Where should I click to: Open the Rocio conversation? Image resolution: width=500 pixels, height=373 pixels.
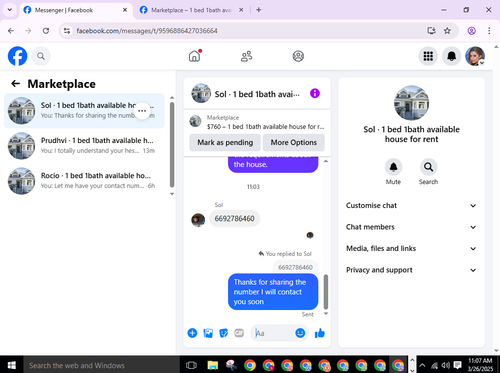(84, 181)
